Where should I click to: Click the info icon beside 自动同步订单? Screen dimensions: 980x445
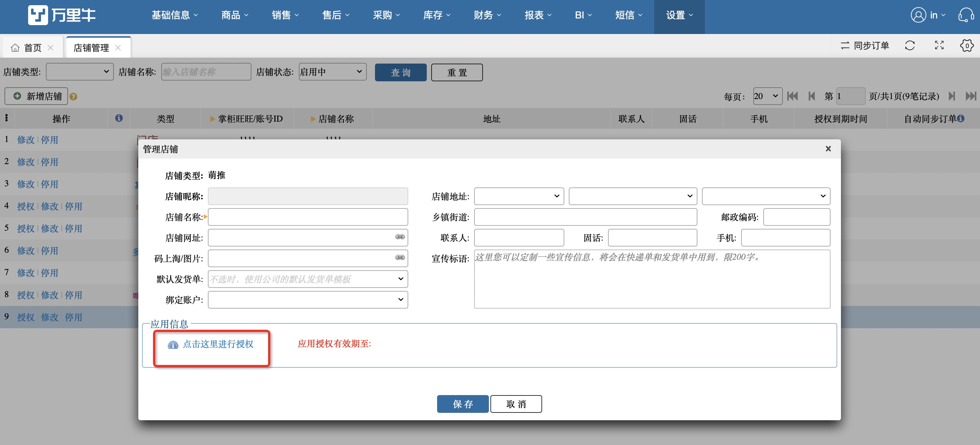point(961,118)
